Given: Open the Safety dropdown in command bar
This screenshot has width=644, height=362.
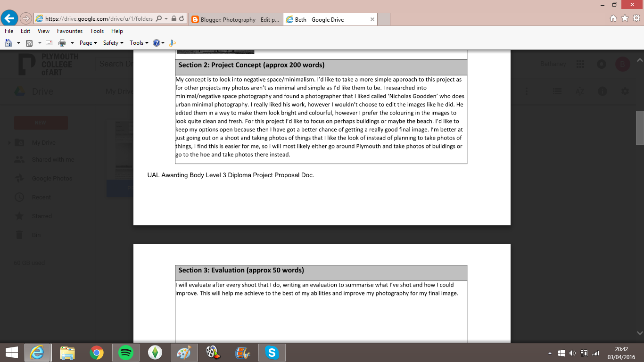Looking at the screenshot, I should [x=113, y=43].
